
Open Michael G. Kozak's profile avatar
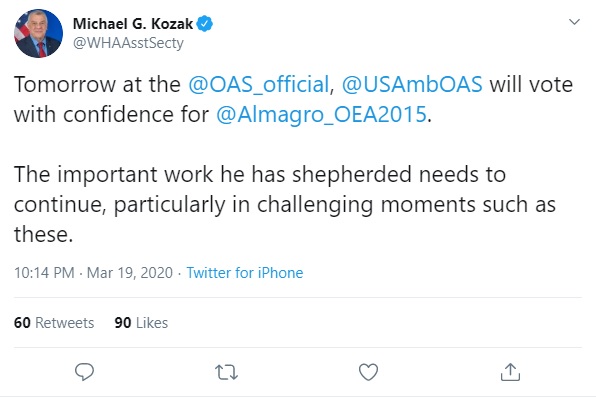click(38, 33)
